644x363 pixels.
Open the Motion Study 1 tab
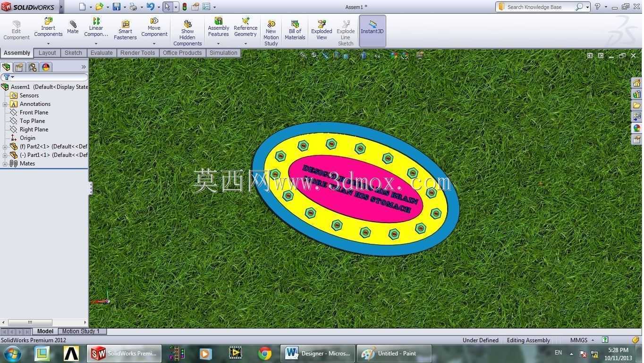[81, 331]
